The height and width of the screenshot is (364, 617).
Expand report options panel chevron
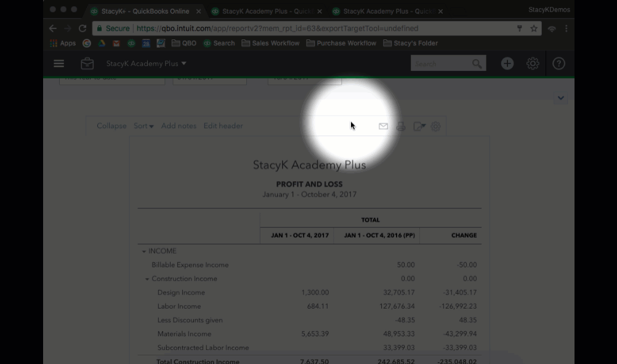click(560, 98)
